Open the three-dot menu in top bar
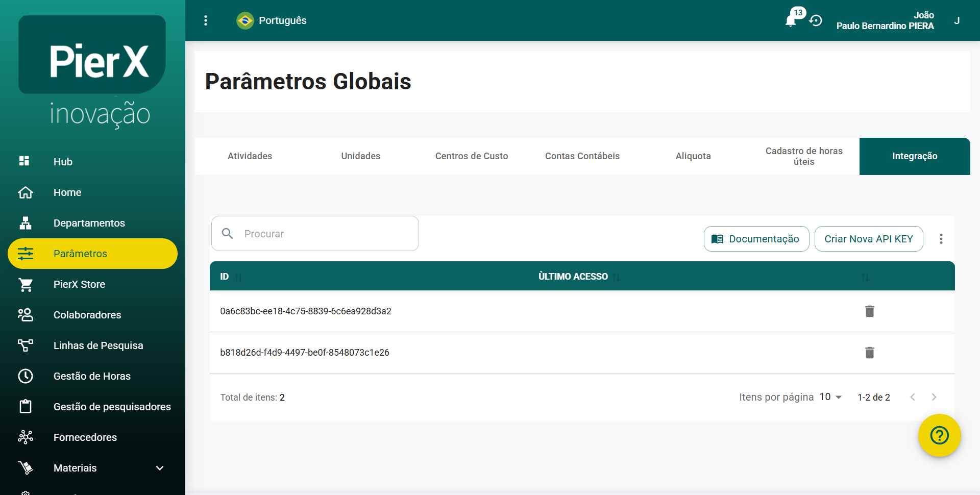Screen dimensions: 980x495 (x=206, y=20)
